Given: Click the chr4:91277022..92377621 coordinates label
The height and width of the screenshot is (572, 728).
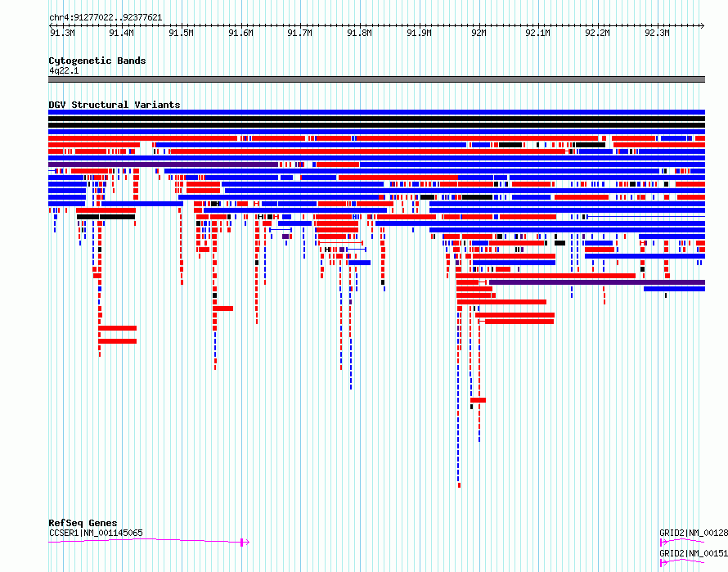Looking at the screenshot, I should (x=106, y=18).
